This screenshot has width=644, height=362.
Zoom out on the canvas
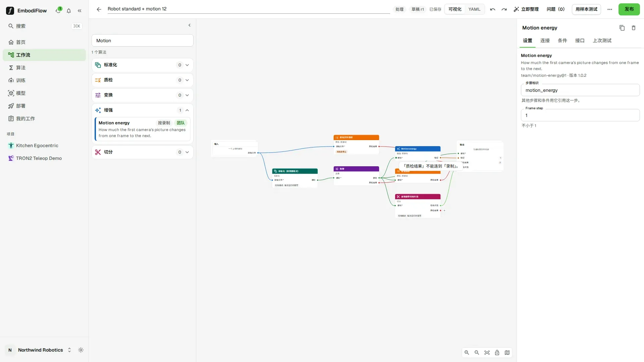point(477,353)
